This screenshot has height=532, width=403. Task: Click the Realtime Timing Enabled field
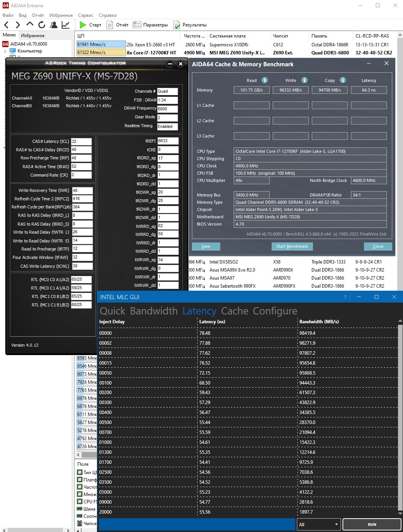click(x=167, y=126)
